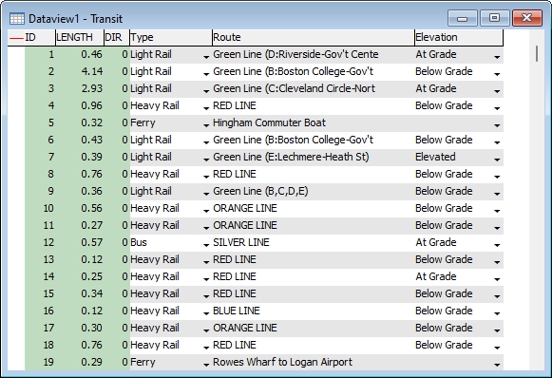The height and width of the screenshot is (378, 552).
Task: Click Route cell RED LINE in row 4
Action: tap(313, 106)
